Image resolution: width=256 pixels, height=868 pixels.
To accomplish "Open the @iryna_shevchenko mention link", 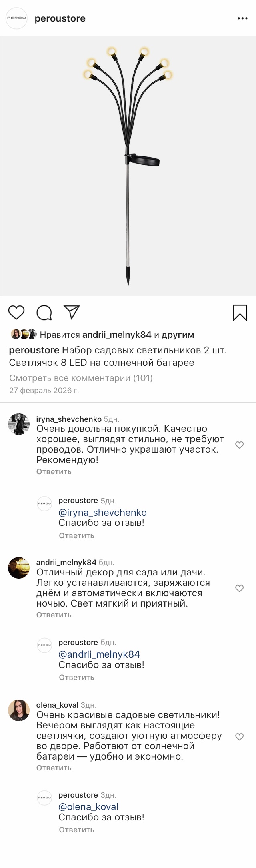I will 102,513.
